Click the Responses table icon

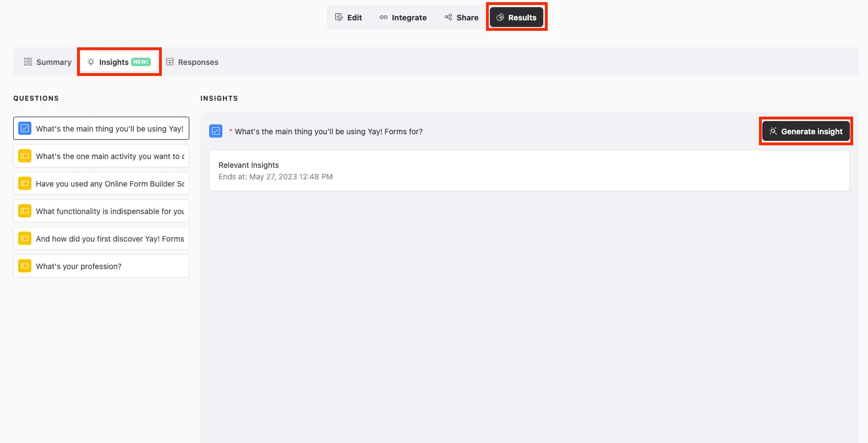coord(170,62)
